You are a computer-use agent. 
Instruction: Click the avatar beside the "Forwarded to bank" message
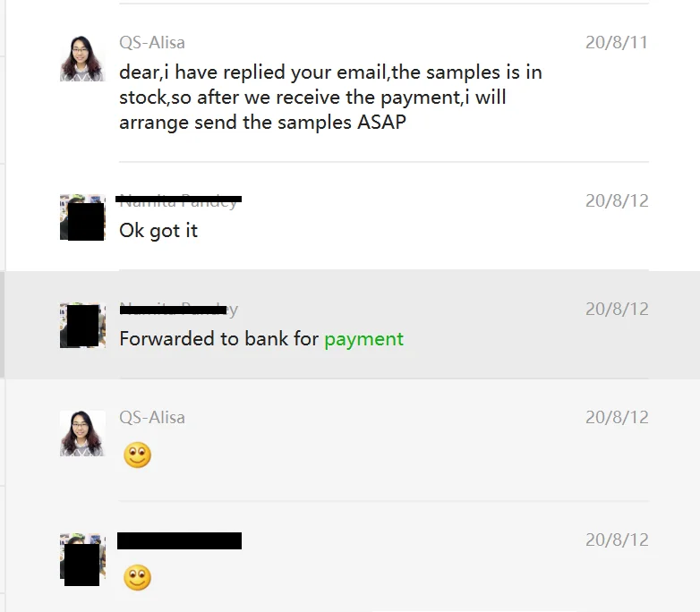[82, 326]
